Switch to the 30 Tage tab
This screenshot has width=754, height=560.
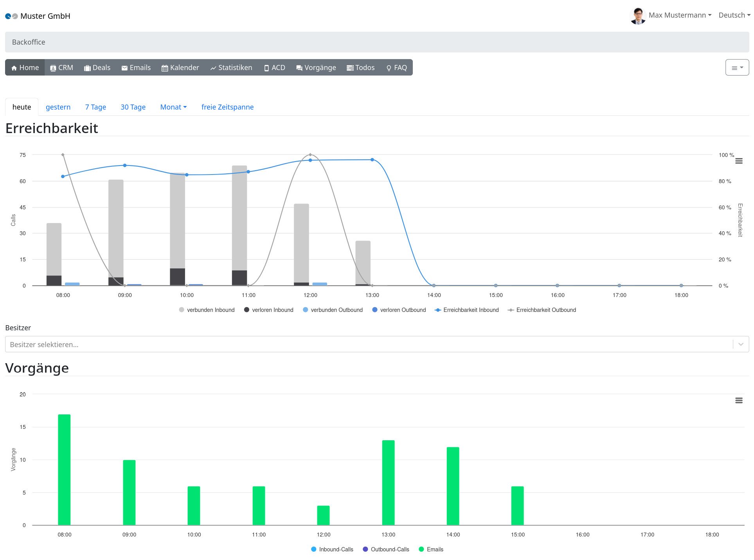[x=133, y=107]
